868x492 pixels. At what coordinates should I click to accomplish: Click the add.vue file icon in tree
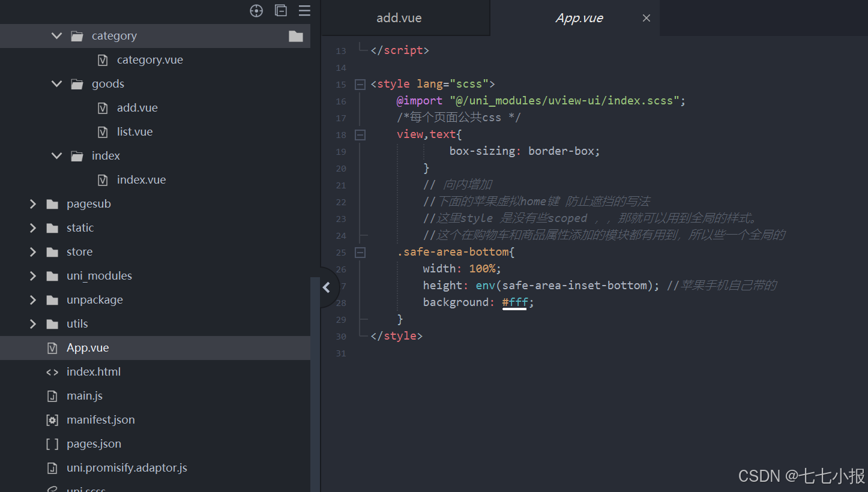(x=103, y=108)
